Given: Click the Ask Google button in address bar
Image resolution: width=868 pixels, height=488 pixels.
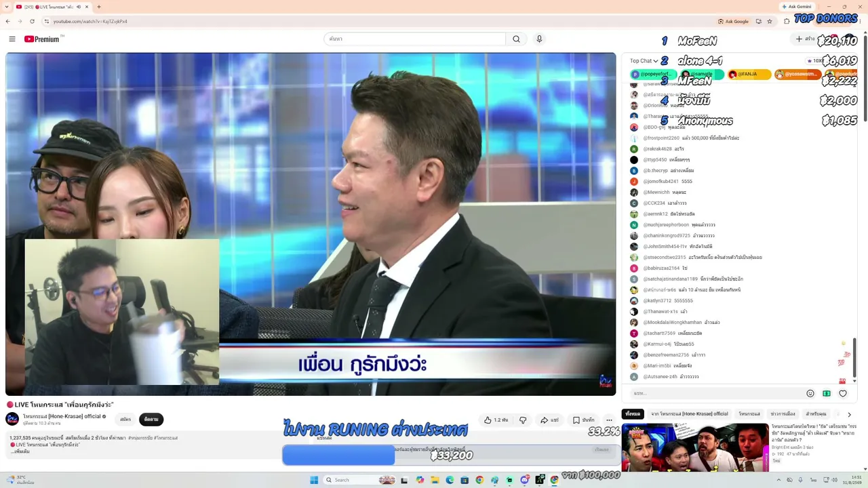Looking at the screenshot, I should [733, 21].
